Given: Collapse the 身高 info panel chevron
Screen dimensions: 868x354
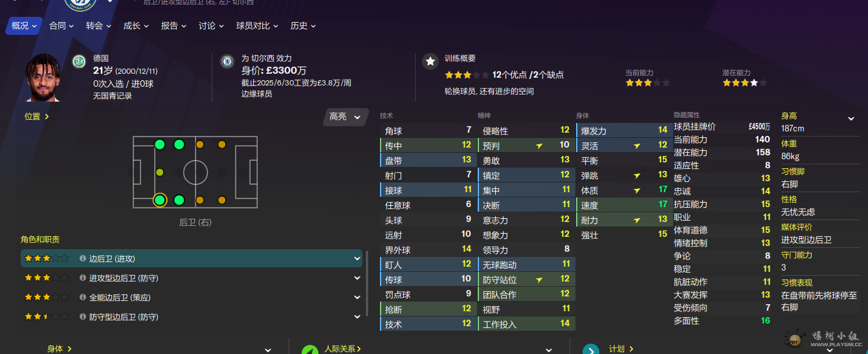Looking at the screenshot, I should pos(851,118).
